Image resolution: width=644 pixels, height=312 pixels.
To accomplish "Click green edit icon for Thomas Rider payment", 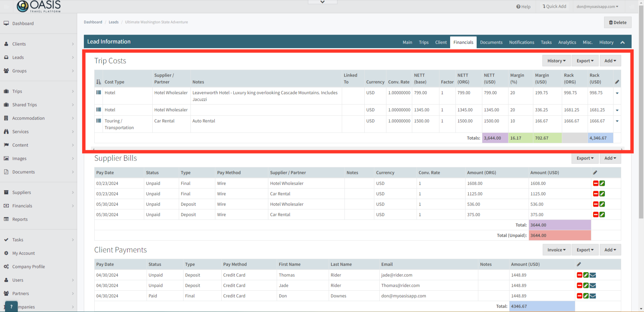I will coord(586,275).
